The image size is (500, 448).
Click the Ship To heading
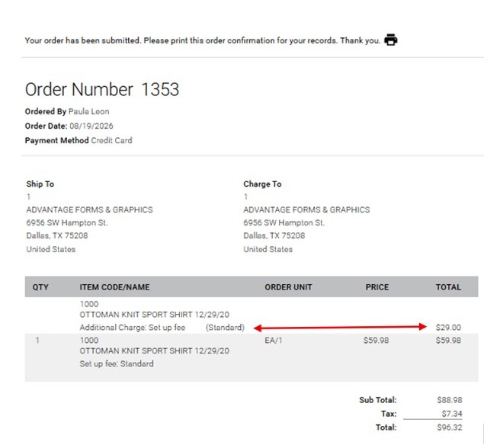[x=40, y=184]
